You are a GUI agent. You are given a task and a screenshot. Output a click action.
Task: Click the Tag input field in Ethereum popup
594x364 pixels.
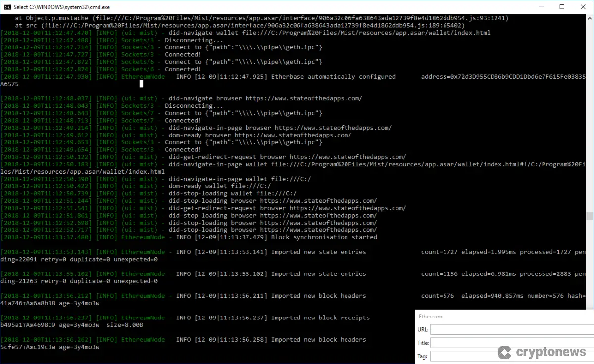point(512,356)
